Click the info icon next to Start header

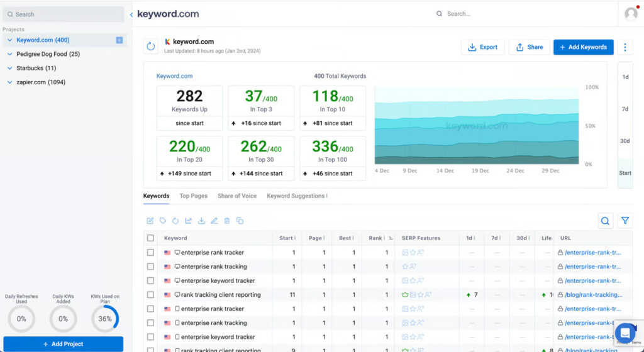pos(295,238)
